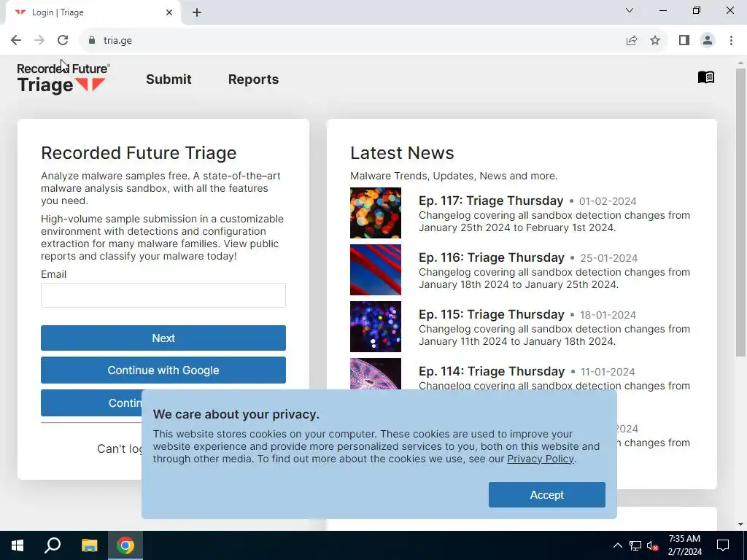Click the Next button
747x560 pixels.
click(163, 338)
